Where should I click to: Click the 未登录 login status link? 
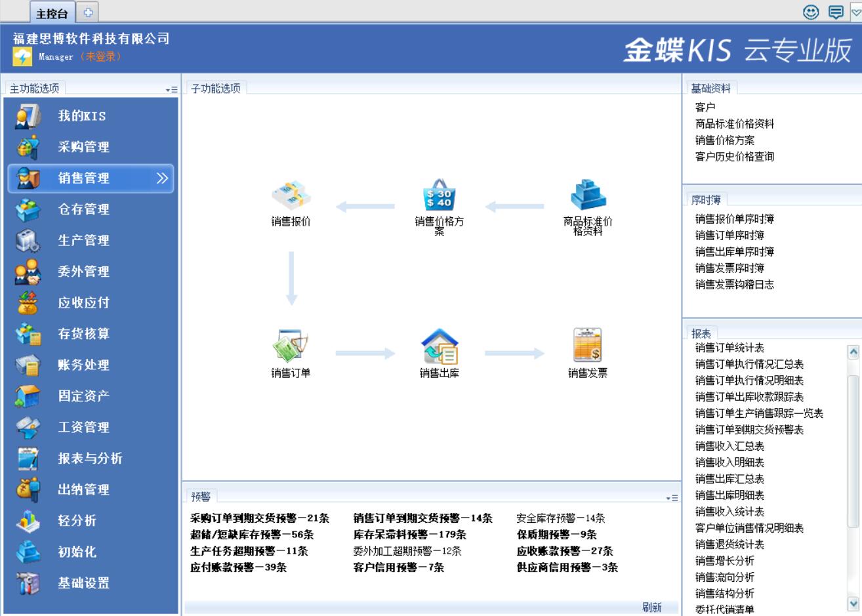click(101, 56)
